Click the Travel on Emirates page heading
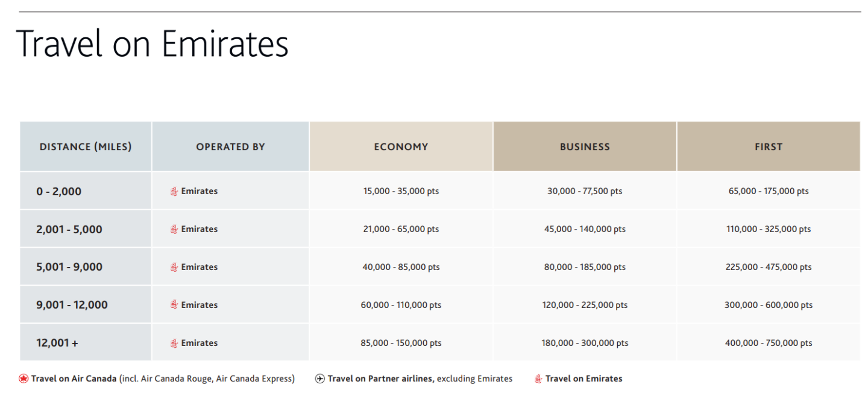Screen dimensions: 868x402 click(153, 44)
